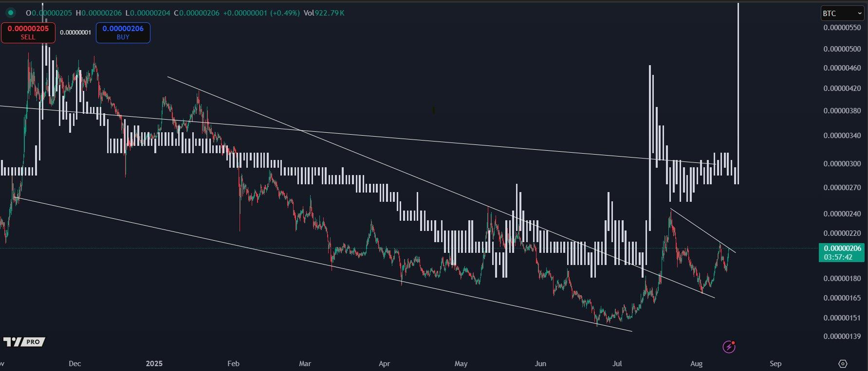868x371 pixels.
Task: Select the current price label 0.00000206
Action: [842, 248]
